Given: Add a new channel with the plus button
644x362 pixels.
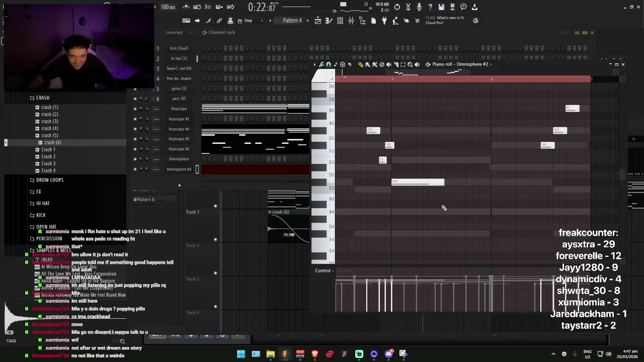Looking at the screenshot, I should click(179, 186).
